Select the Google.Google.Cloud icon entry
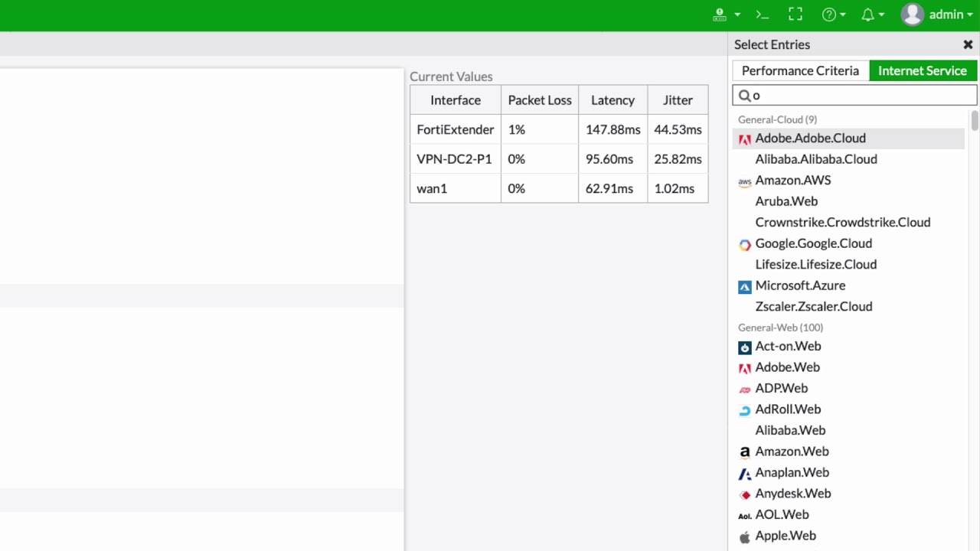This screenshot has height=551, width=980. (x=744, y=244)
